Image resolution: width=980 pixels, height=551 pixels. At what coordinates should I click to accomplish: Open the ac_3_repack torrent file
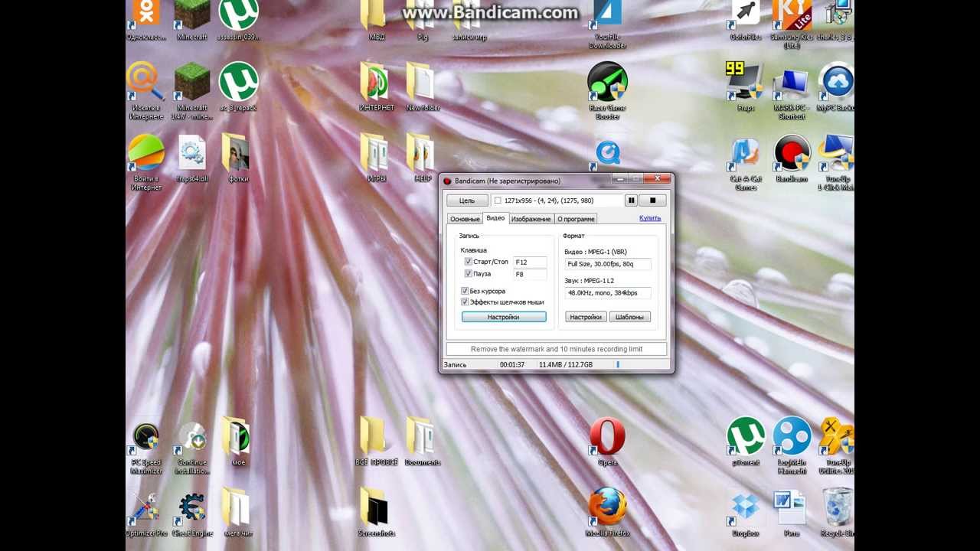click(238, 86)
